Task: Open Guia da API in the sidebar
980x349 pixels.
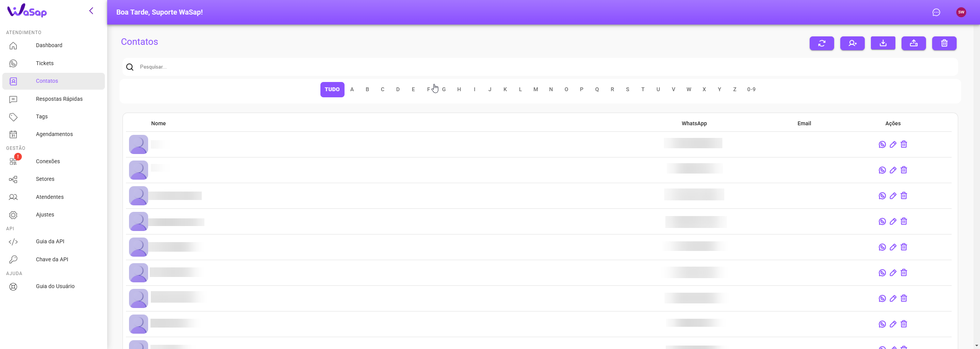Action: coord(54,242)
